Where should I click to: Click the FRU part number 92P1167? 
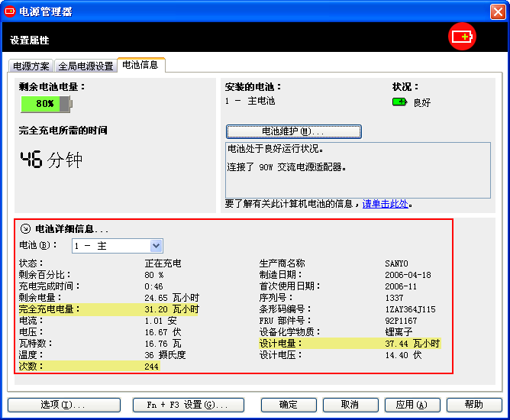pos(401,321)
